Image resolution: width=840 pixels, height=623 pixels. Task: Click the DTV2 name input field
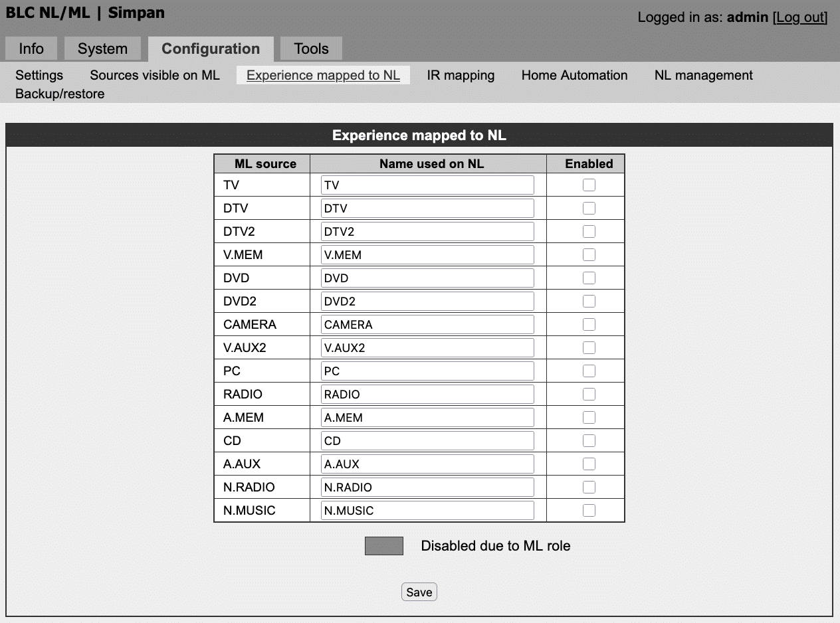[x=427, y=232]
